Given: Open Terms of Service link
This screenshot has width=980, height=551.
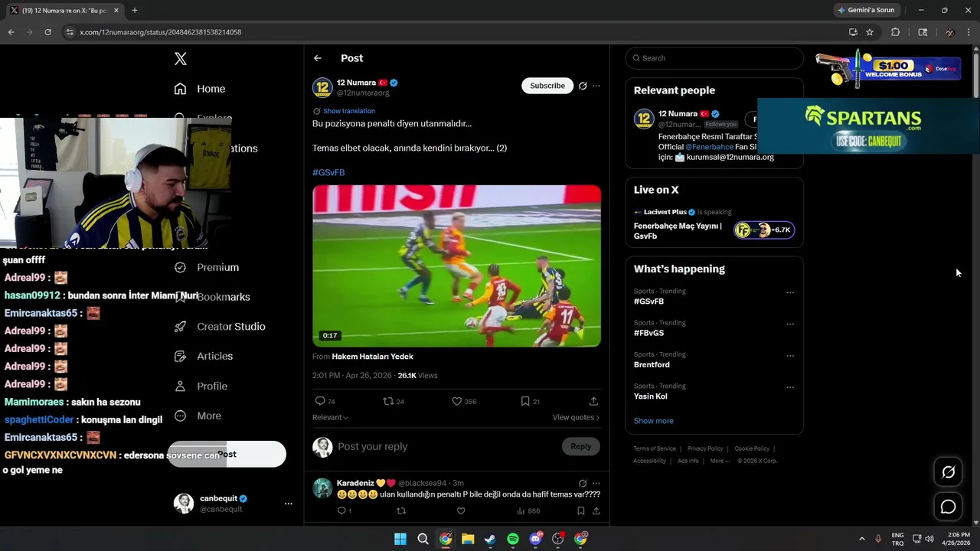Looking at the screenshot, I should (x=655, y=448).
